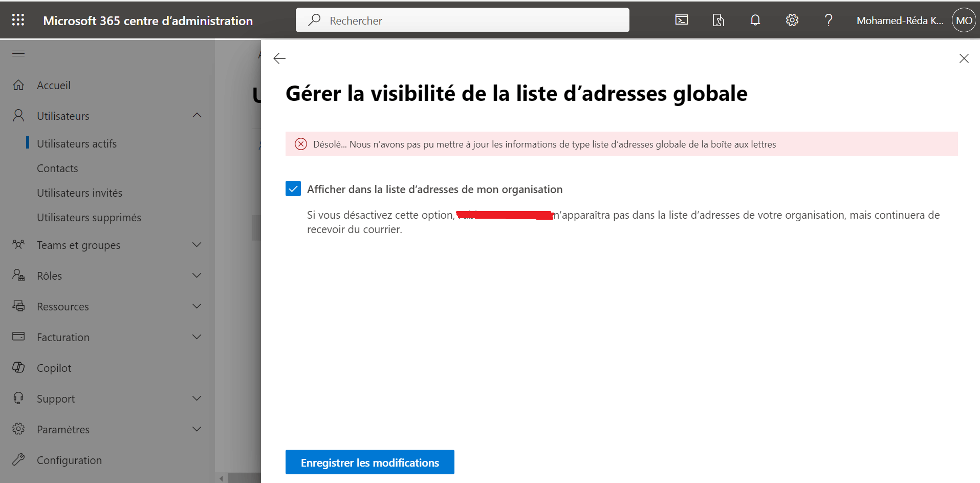980x483 pixels.
Task: Click the red error circle icon
Action: [x=301, y=144]
